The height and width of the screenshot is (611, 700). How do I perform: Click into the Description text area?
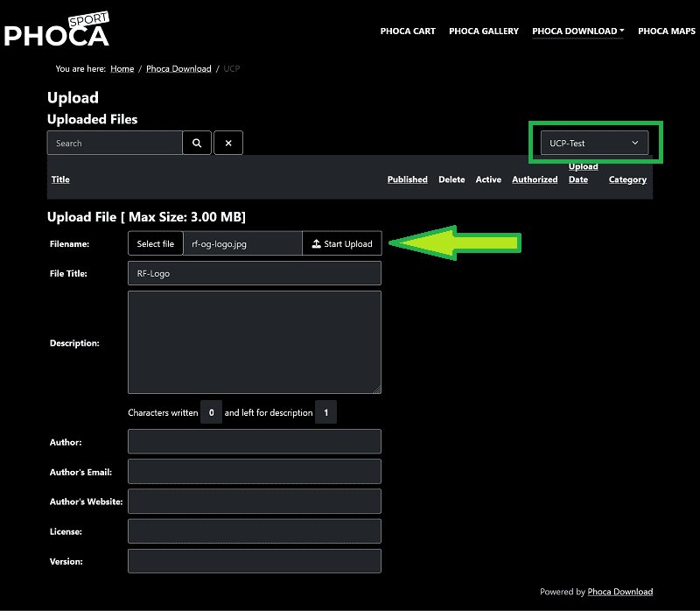[x=255, y=342]
